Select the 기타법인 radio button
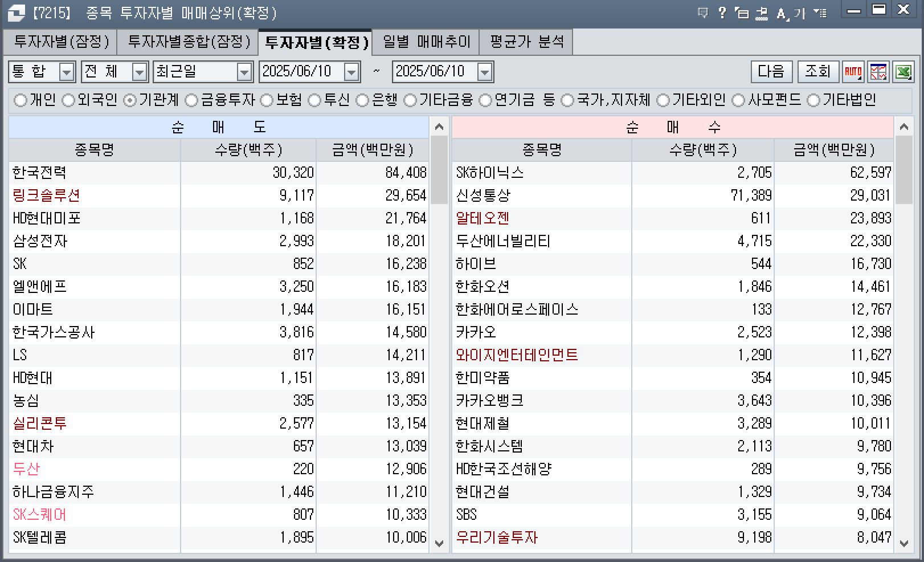924x562 pixels. tap(813, 100)
